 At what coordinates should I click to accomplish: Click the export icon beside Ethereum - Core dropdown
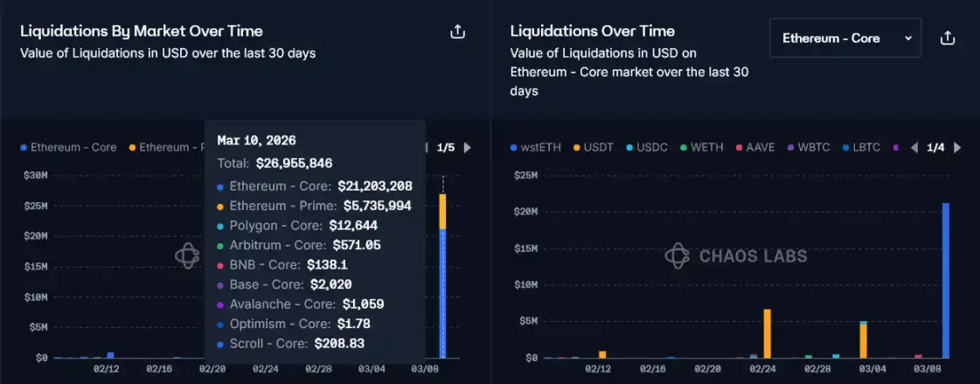click(x=947, y=38)
